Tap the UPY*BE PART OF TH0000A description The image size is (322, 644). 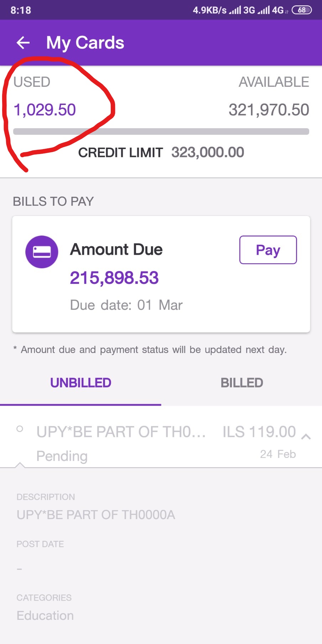click(96, 515)
